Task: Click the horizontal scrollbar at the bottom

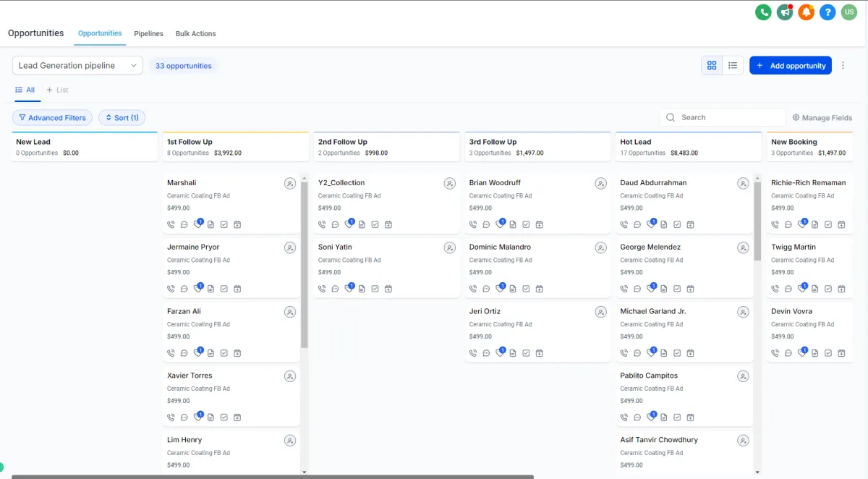Action: pyautogui.click(x=273, y=477)
